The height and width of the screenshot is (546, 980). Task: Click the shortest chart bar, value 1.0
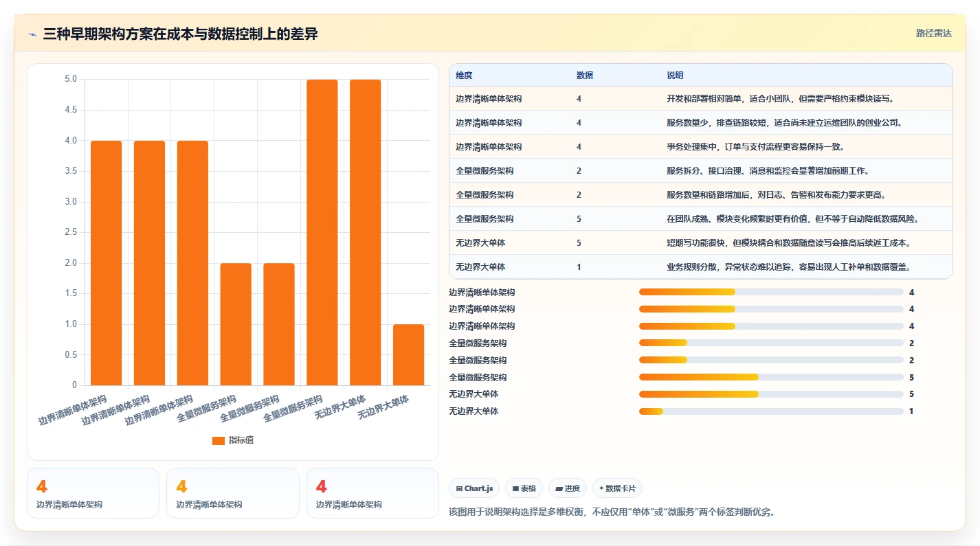408,355
